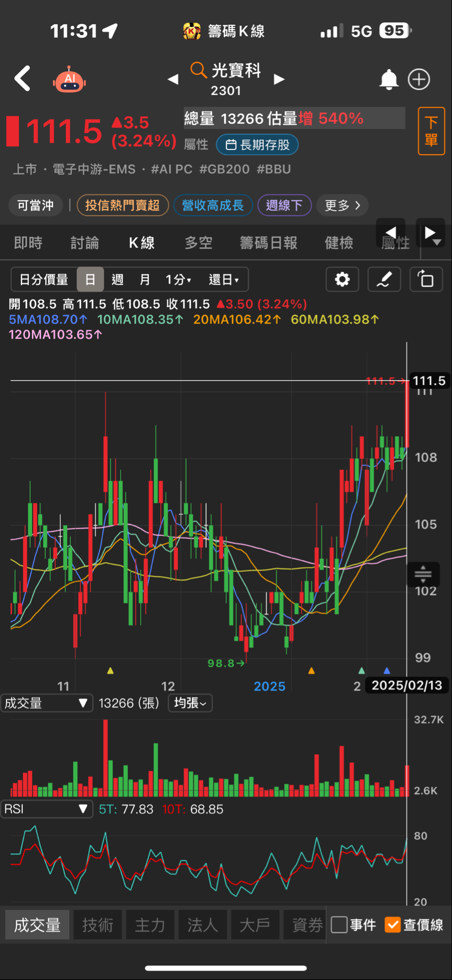Tap the green triangle event marker
Screen dimensions: 452x980
tap(362, 671)
